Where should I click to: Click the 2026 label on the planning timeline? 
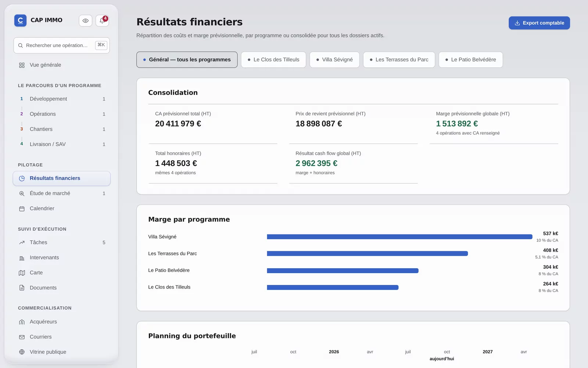click(x=334, y=352)
